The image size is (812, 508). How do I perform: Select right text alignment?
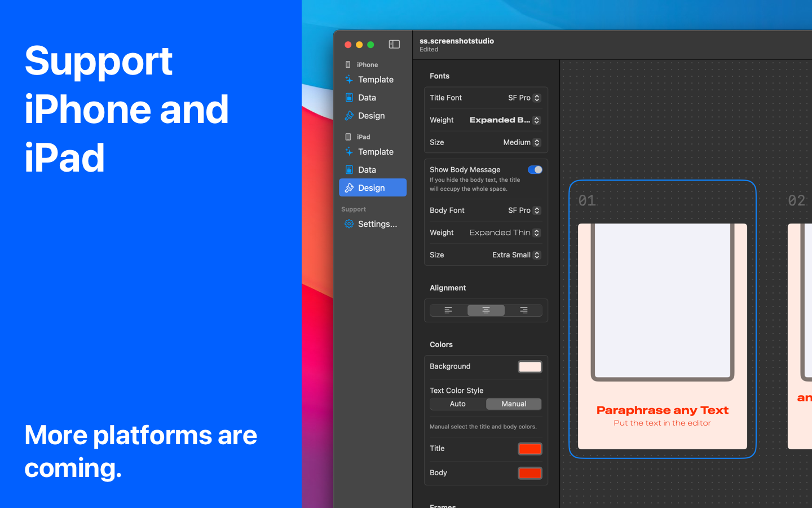coord(523,310)
